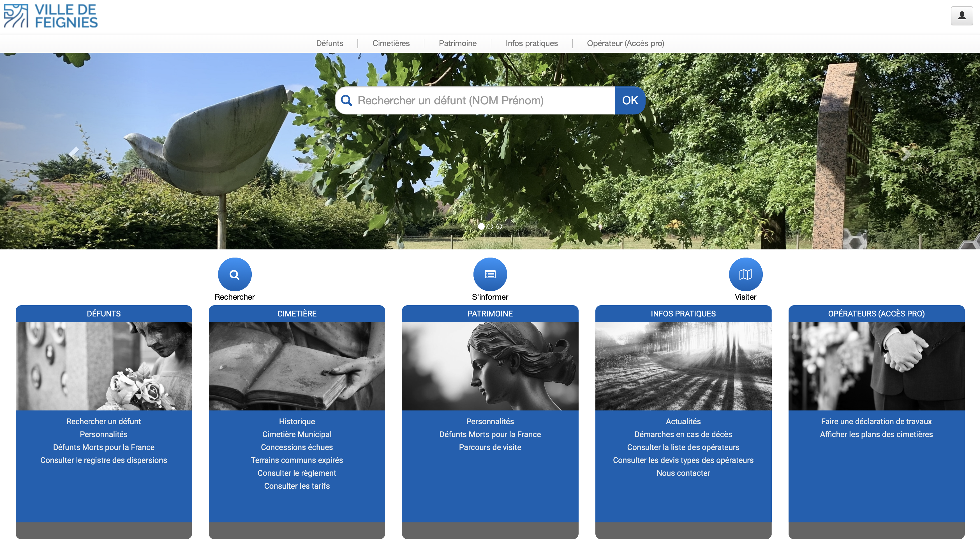Image resolution: width=980 pixels, height=560 pixels.
Task: Open the Actualités link
Action: click(683, 421)
